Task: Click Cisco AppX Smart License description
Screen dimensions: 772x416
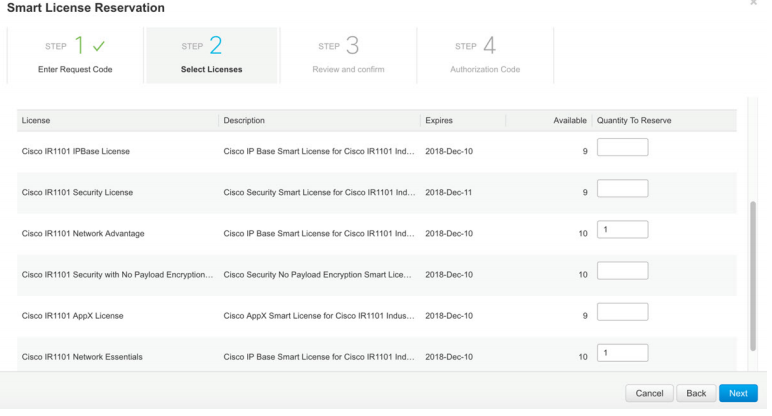Action: pos(319,316)
